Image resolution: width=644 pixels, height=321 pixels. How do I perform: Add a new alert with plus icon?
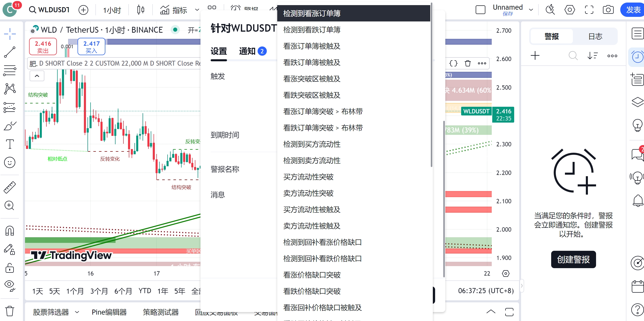click(x=535, y=56)
